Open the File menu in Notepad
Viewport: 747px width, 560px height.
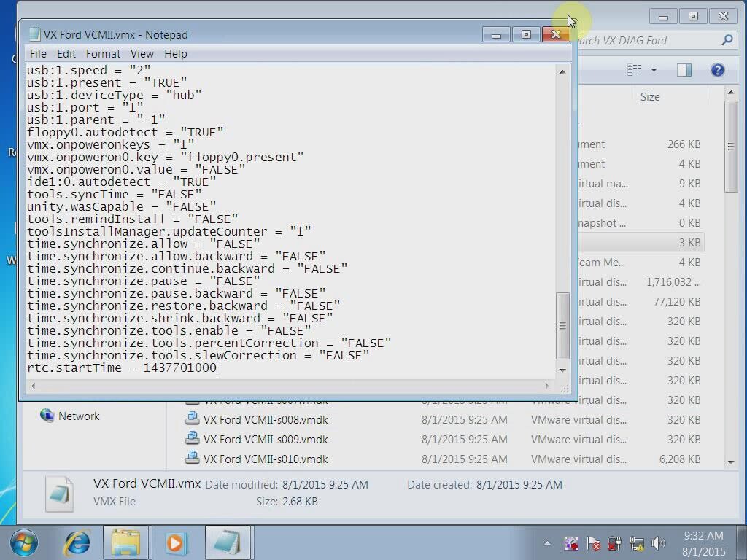pyautogui.click(x=38, y=54)
